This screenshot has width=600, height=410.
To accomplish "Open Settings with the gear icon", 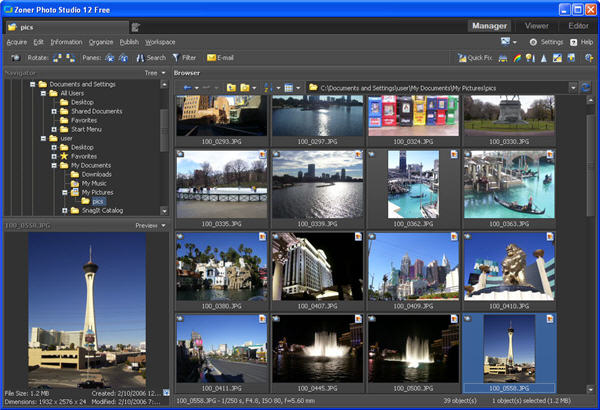I will pyautogui.click(x=532, y=42).
